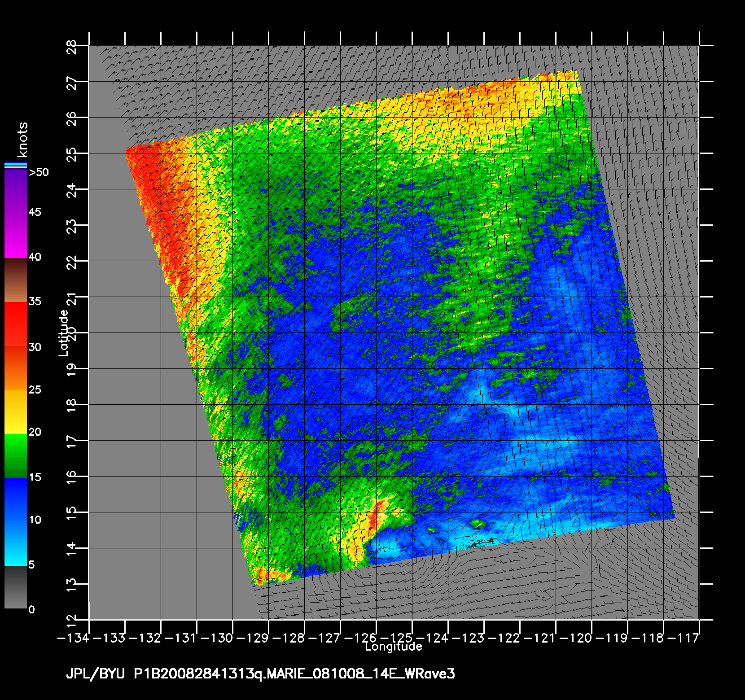
Task: Click the '5' colorbar label
Action: click(x=31, y=564)
